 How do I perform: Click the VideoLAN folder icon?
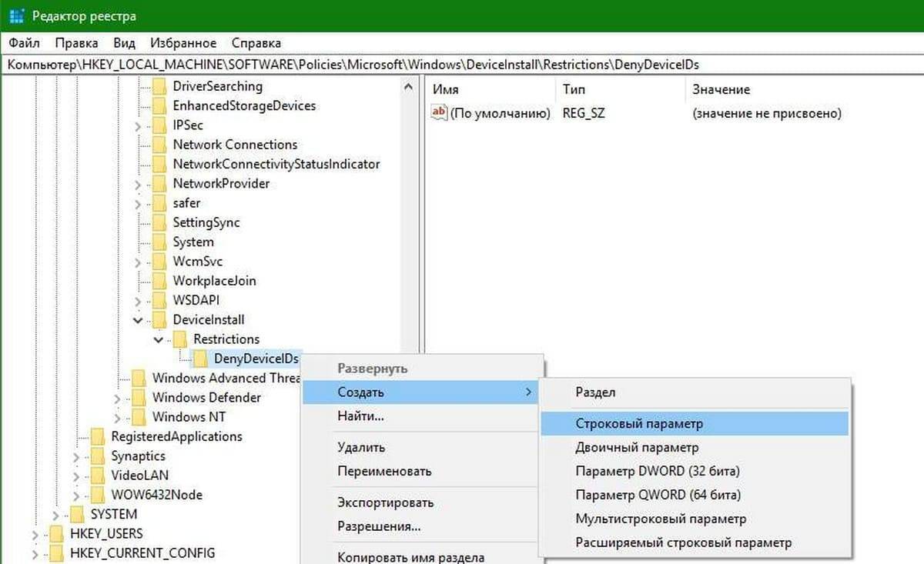point(98,476)
